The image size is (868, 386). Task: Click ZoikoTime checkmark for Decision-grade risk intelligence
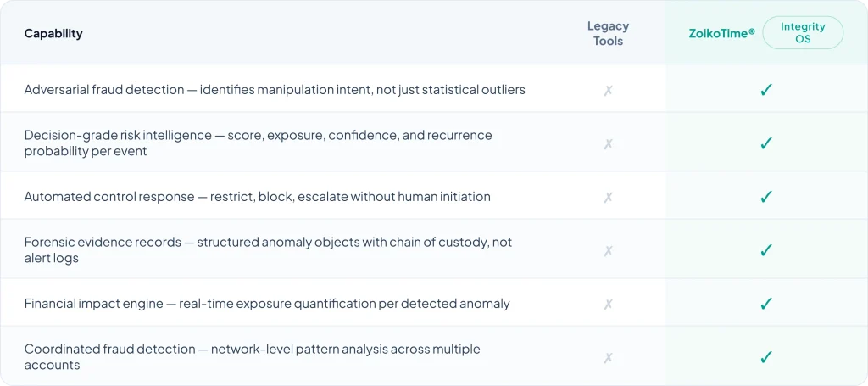(766, 143)
